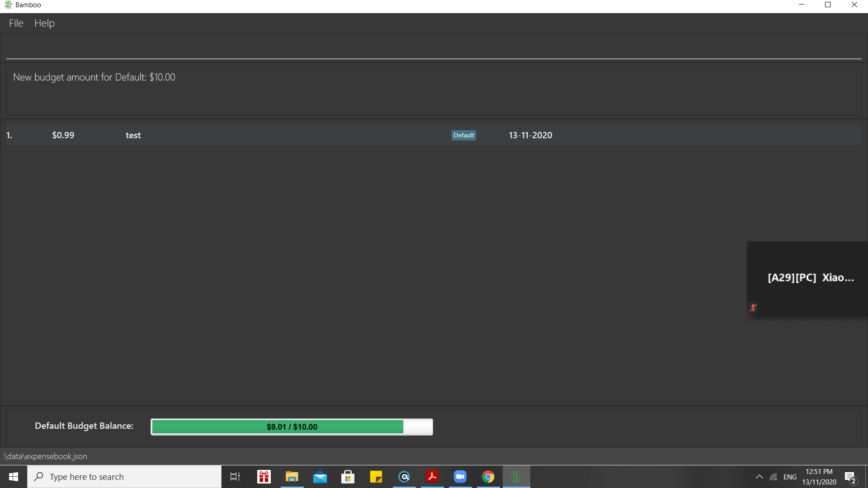Open Sticky Notes from taskbar
Viewport: 868px width, 488px height.
click(376, 477)
